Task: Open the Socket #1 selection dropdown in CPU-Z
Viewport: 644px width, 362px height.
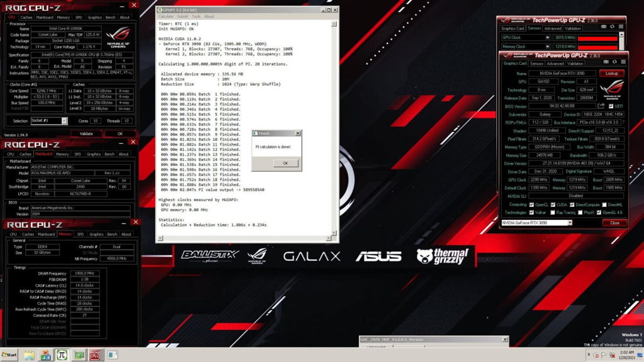Action: pos(64,121)
